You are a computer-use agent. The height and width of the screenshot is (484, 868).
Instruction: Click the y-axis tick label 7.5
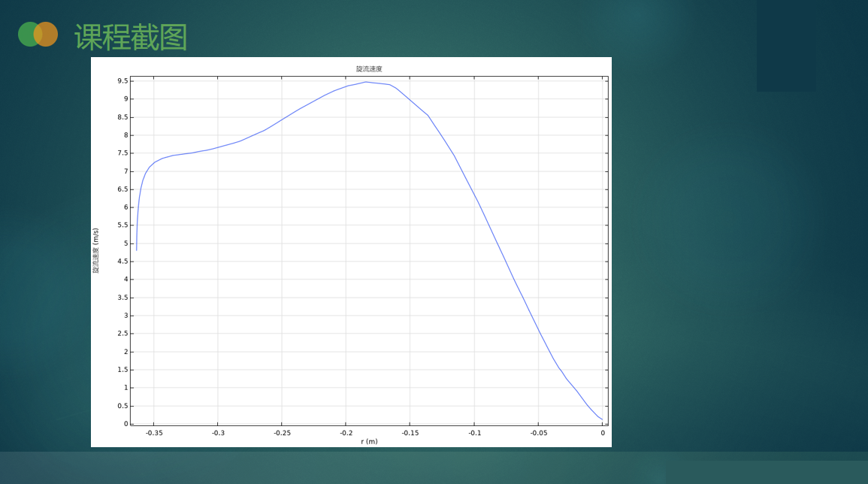point(122,153)
